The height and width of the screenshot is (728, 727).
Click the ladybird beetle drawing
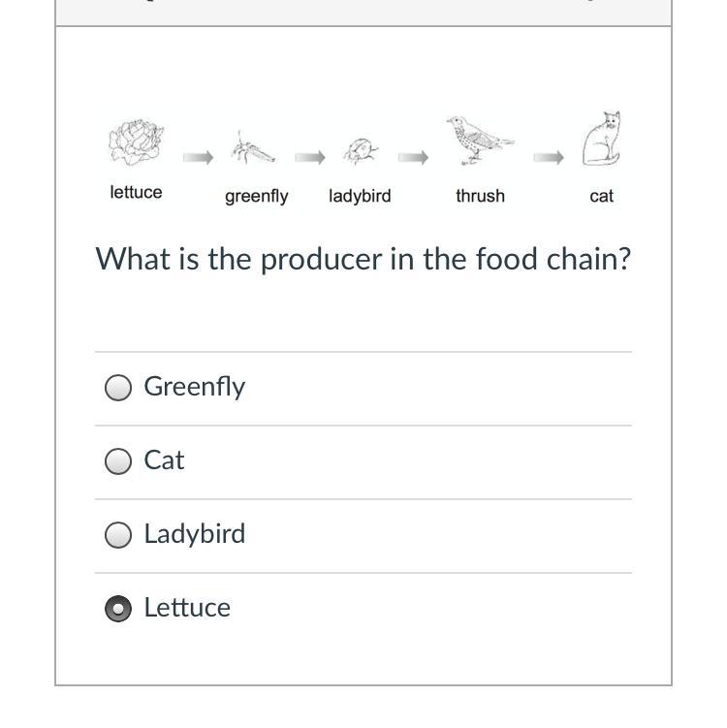[361, 151]
